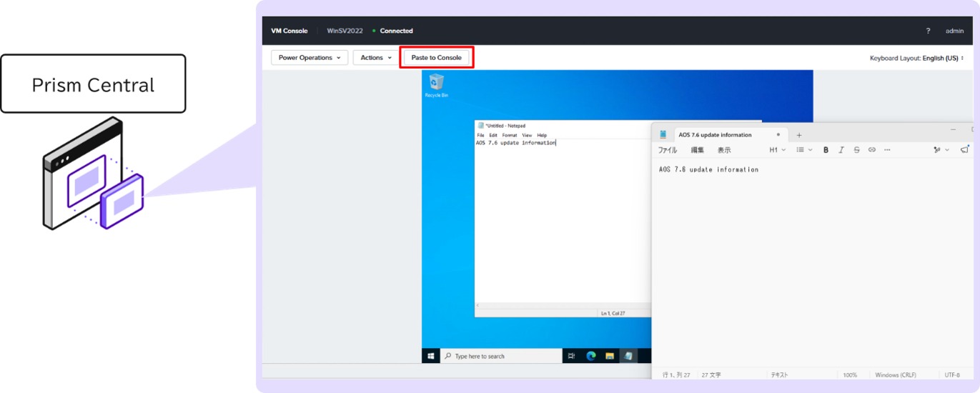Click the UTF-8 encoding entry
The height and width of the screenshot is (393, 980).
click(x=952, y=374)
